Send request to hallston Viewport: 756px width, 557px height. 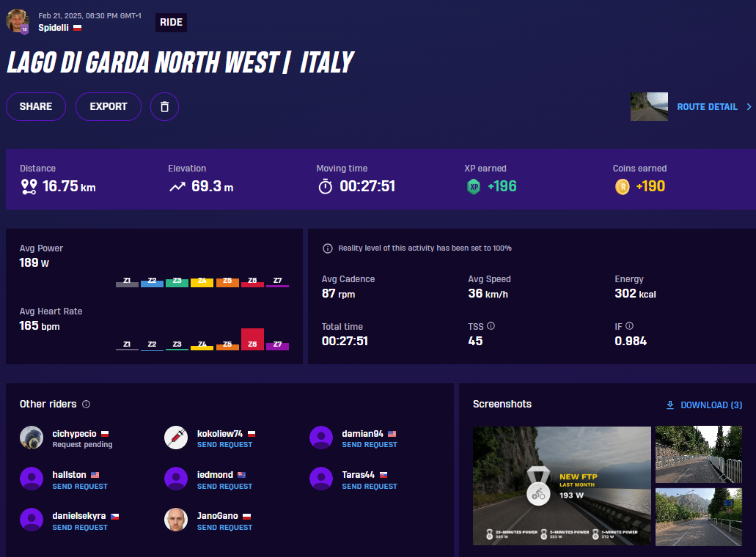pyautogui.click(x=80, y=487)
